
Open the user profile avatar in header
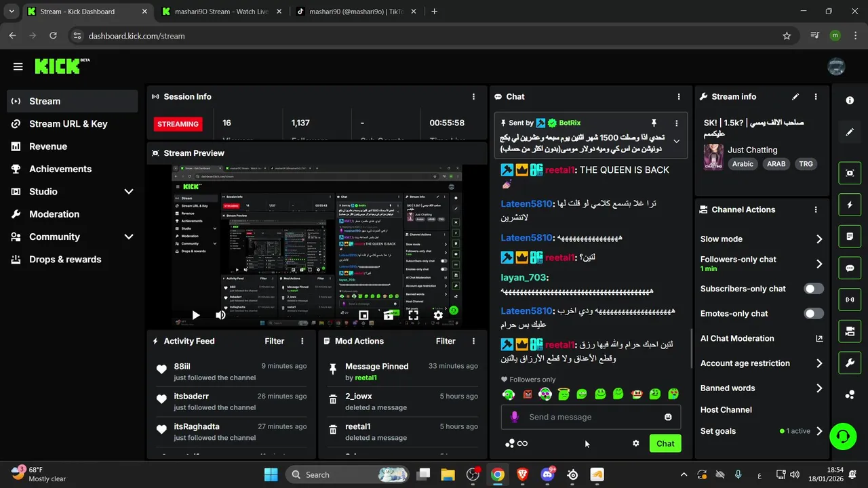836,66
